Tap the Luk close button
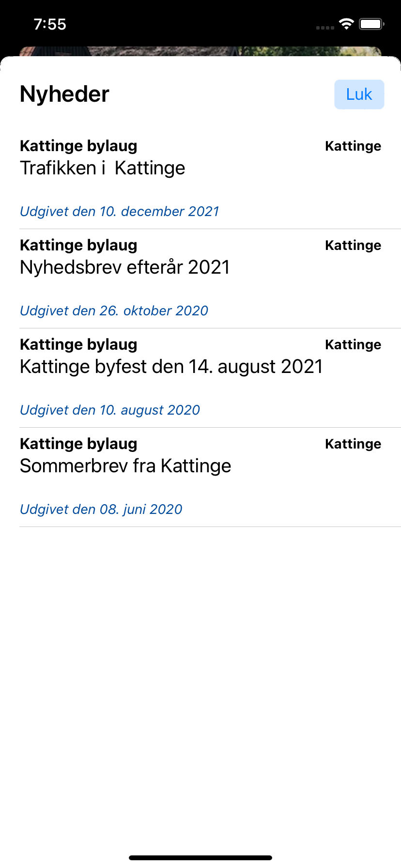 pyautogui.click(x=359, y=94)
